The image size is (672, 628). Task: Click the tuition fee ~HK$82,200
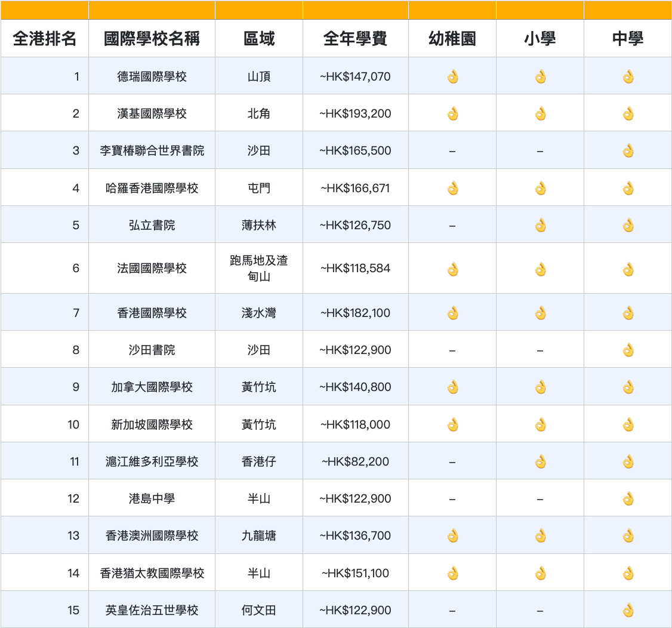355,461
